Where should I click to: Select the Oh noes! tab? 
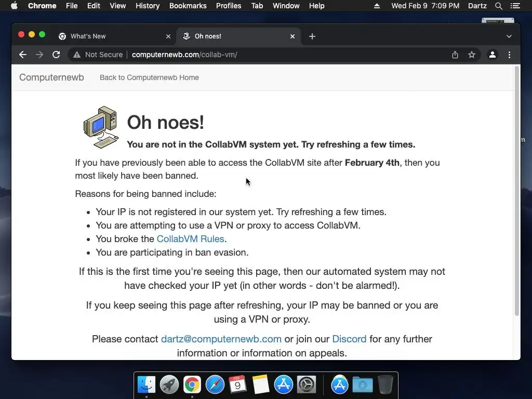(238, 36)
